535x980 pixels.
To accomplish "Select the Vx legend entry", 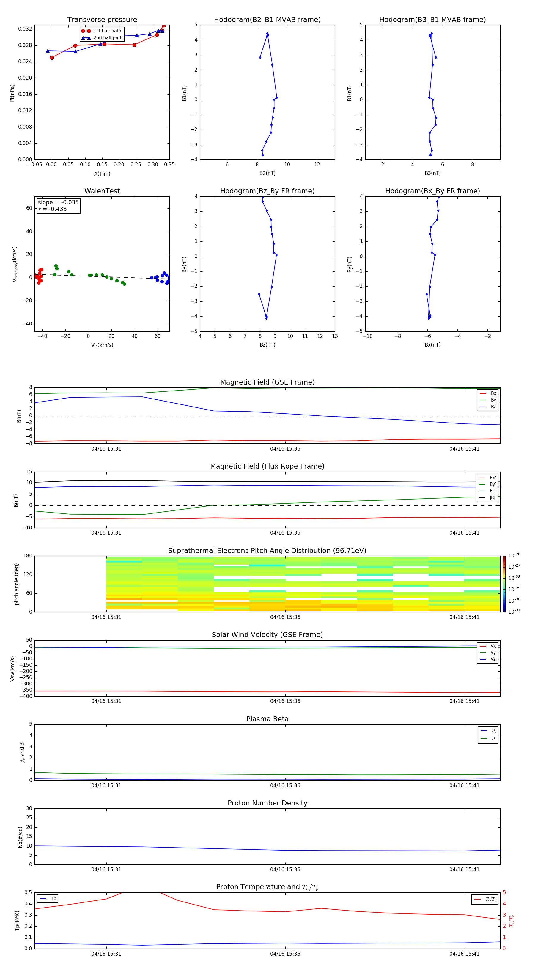I will coord(488,646).
